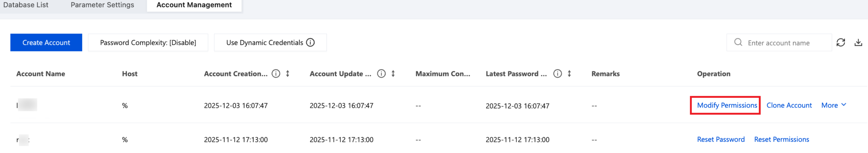Open the Parameter Settings tab
This screenshot has height=153, width=868.
(x=102, y=5)
